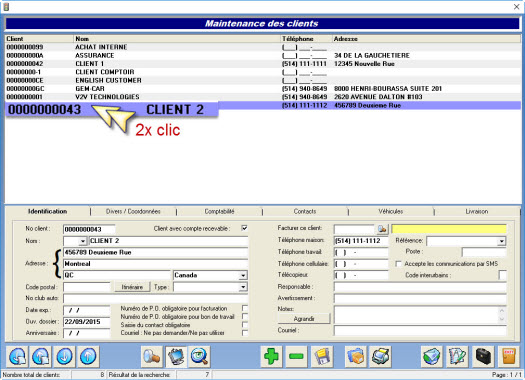Open the Canada country dropdown
Image resolution: width=525 pixels, height=380 pixels.
(x=243, y=276)
